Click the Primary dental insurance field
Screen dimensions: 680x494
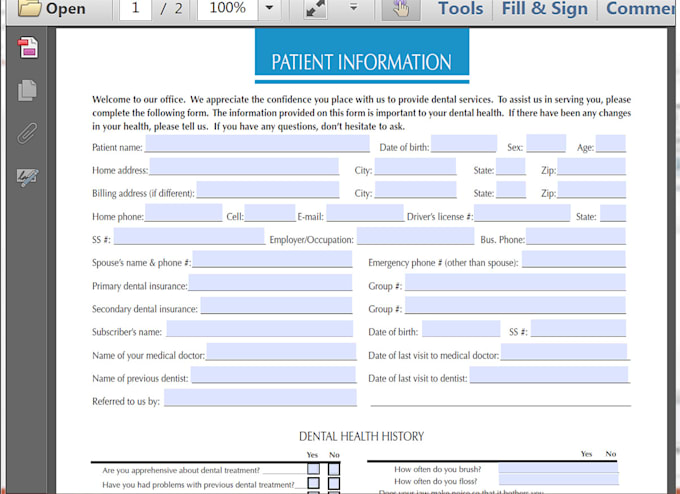[270, 282]
